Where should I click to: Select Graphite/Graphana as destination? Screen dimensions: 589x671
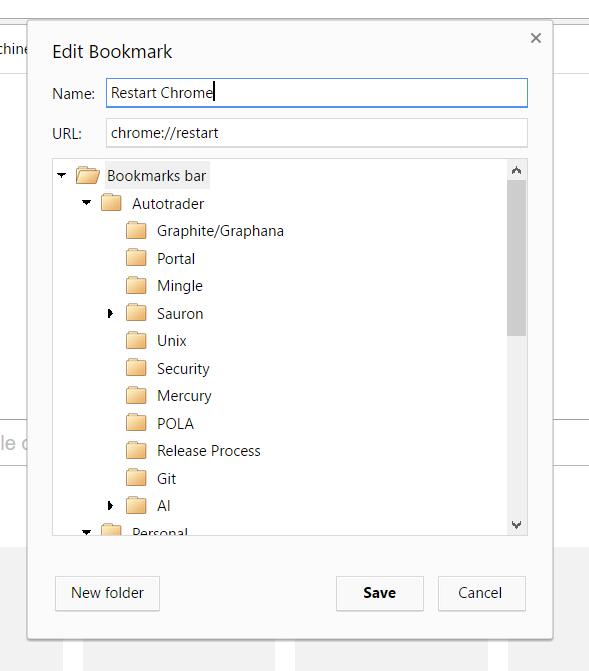pyautogui.click(x=220, y=231)
